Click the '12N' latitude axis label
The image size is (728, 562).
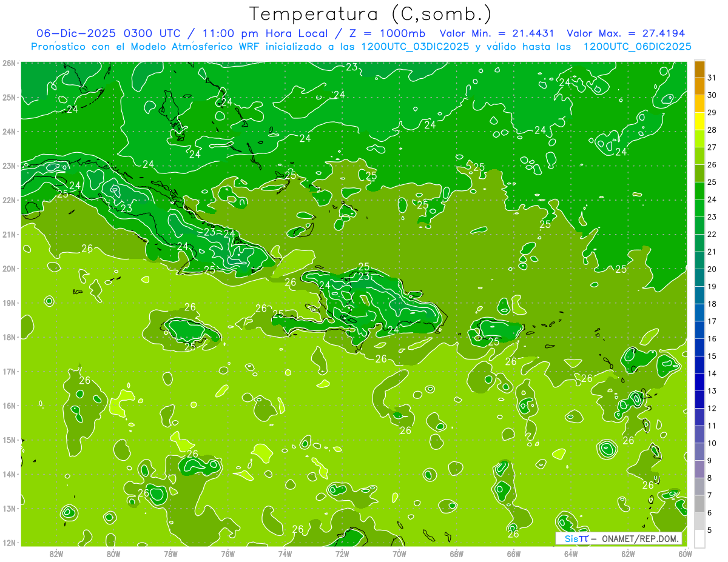(9, 543)
